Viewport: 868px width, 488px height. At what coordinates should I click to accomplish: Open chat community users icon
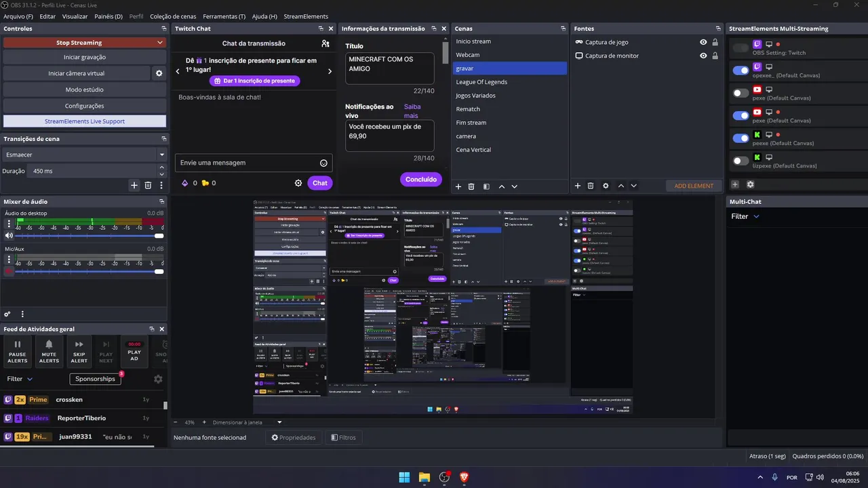tap(325, 43)
